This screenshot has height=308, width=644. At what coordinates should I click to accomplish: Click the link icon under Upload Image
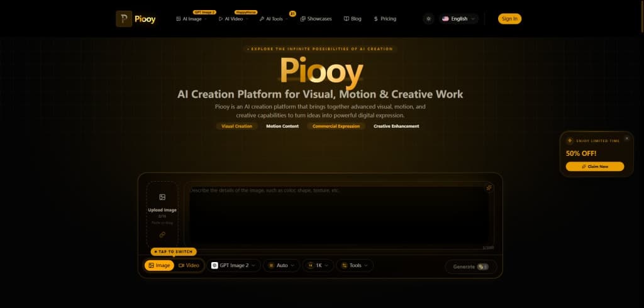click(x=162, y=235)
